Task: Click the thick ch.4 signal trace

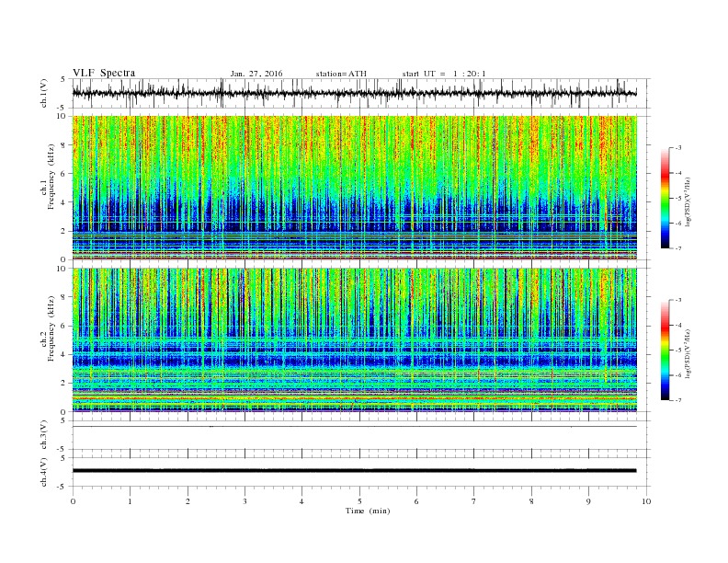Action: tap(354, 471)
